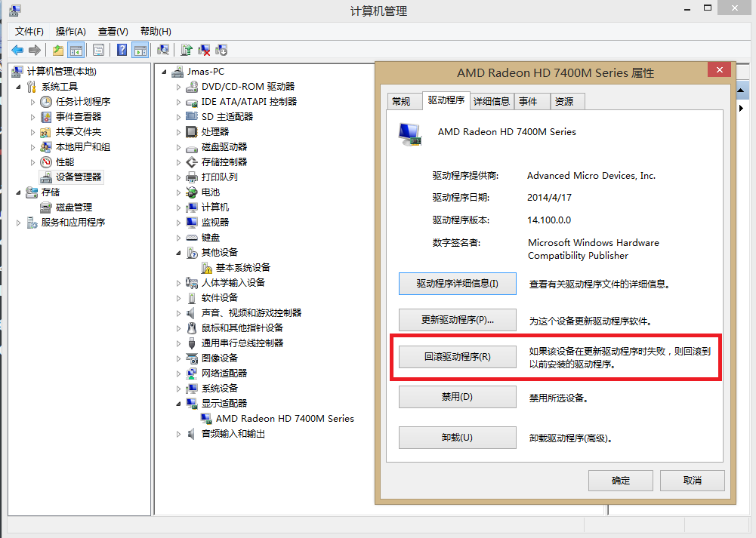
Task: Dismiss dialog with the 取消 button
Action: pyautogui.click(x=693, y=481)
